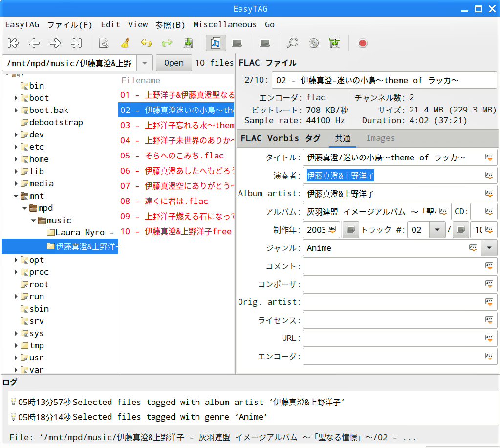Open CDDB search disc icon
Image resolution: width=500 pixels, height=448 pixels.
[x=314, y=43]
